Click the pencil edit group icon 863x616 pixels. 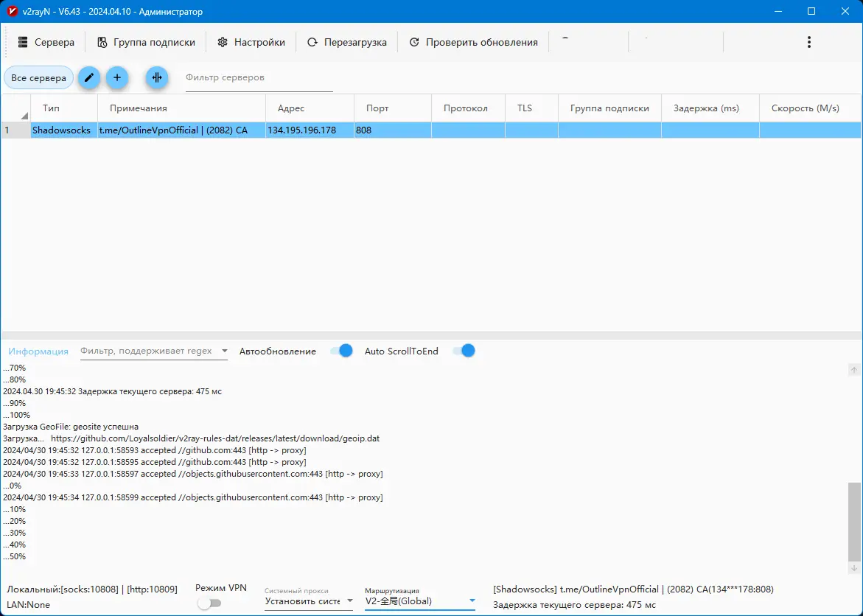pos(89,78)
